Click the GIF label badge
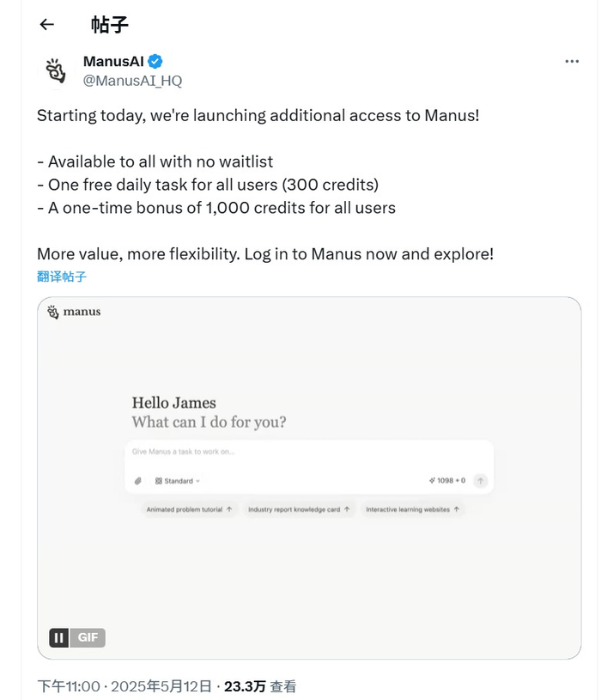The image size is (601, 700). [88, 637]
